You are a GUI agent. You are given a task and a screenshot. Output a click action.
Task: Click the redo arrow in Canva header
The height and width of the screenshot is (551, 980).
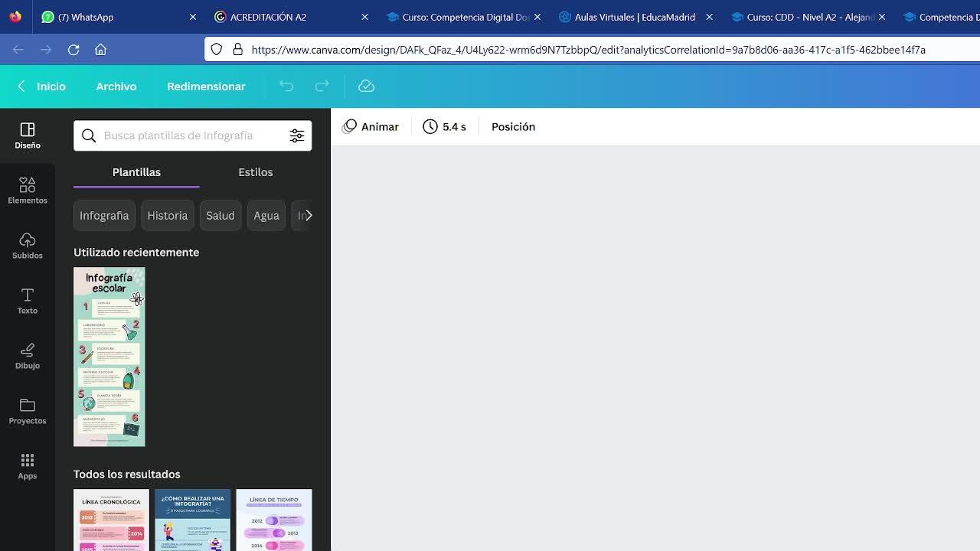pyautogui.click(x=322, y=86)
